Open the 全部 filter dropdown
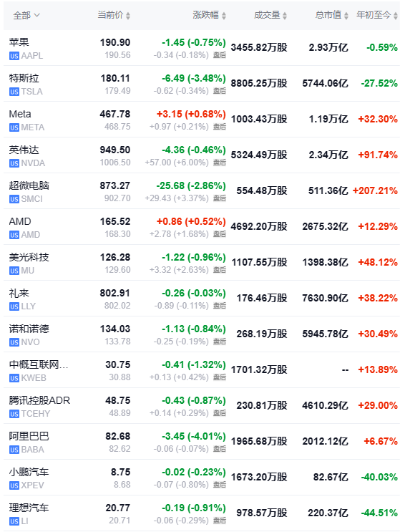 click(26, 15)
